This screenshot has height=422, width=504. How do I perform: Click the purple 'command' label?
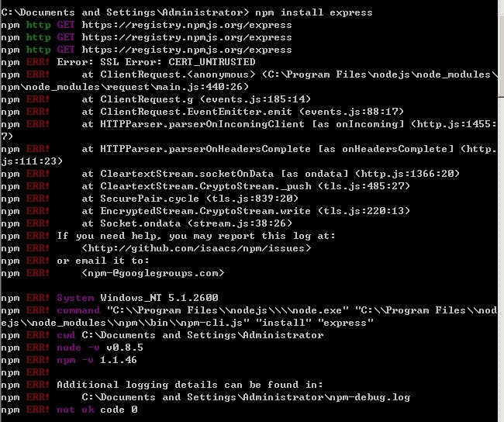pyautogui.click(x=78, y=310)
